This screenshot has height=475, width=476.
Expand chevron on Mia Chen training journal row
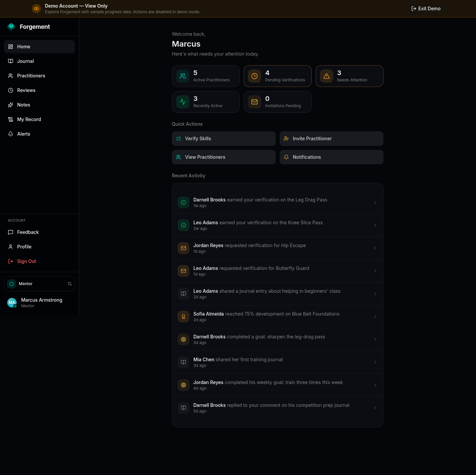click(375, 362)
